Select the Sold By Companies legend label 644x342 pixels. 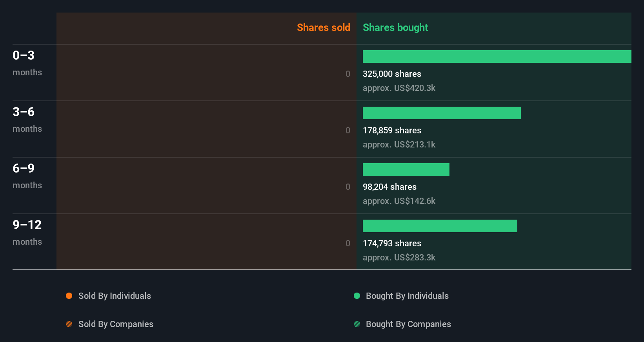tap(116, 324)
